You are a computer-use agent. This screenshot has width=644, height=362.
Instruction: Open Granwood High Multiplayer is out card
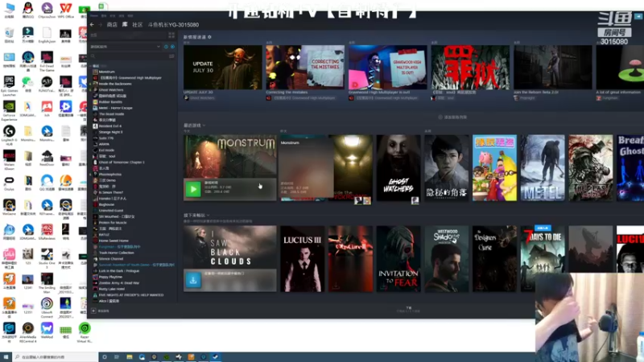(388, 68)
